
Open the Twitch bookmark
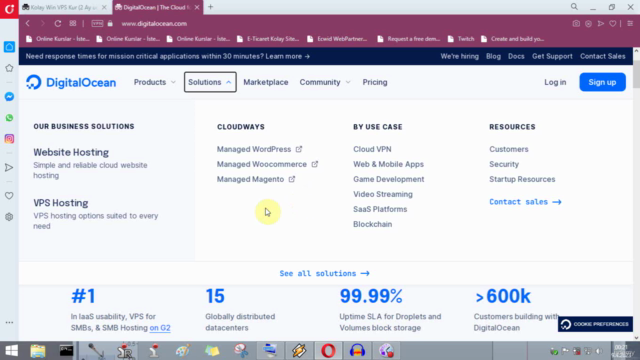[x=461, y=39]
